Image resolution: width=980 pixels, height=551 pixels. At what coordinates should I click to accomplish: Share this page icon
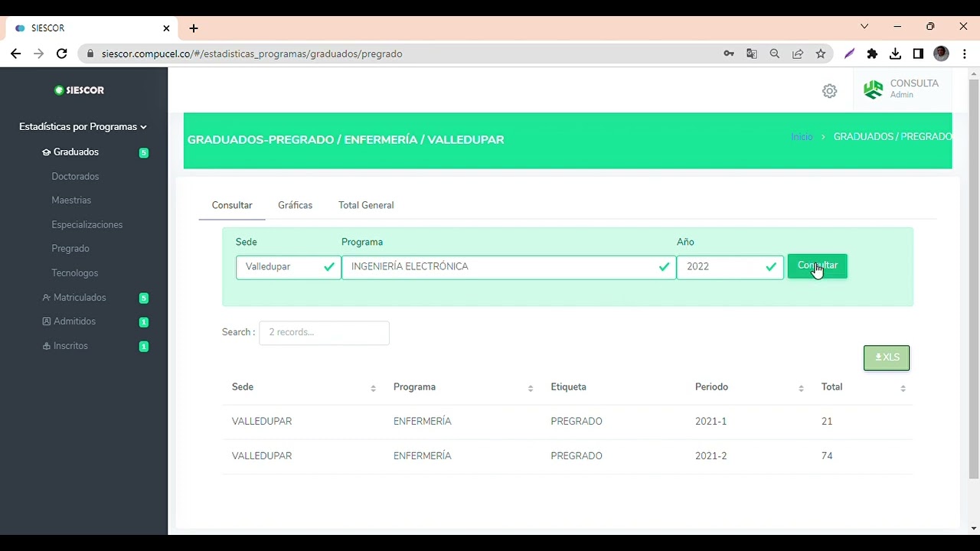point(798,54)
